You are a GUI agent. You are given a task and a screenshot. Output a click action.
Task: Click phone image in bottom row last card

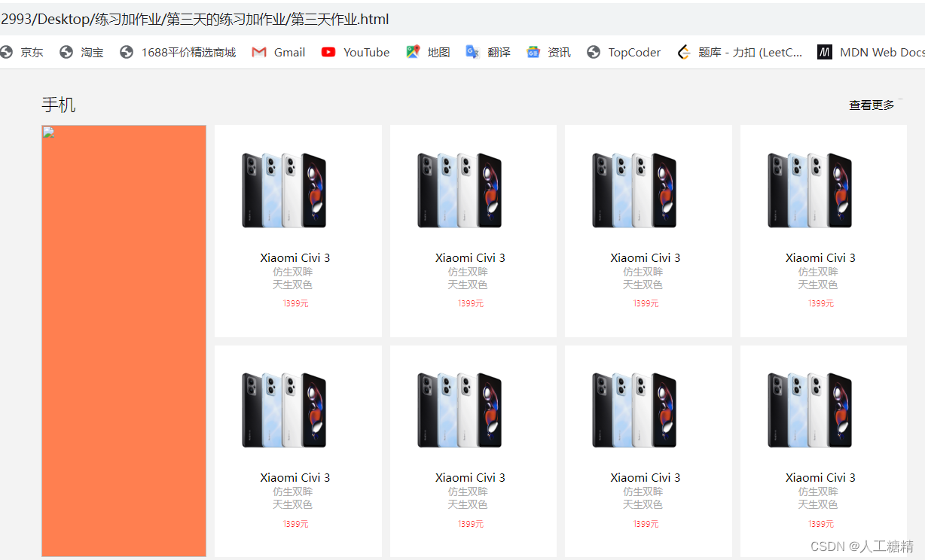(810, 409)
